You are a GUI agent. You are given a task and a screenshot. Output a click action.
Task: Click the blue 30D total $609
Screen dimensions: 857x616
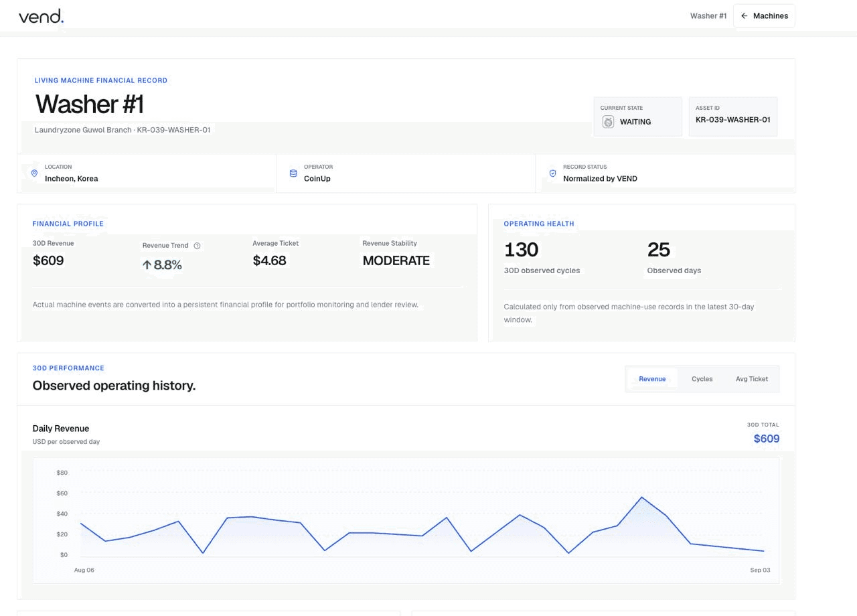tap(767, 439)
